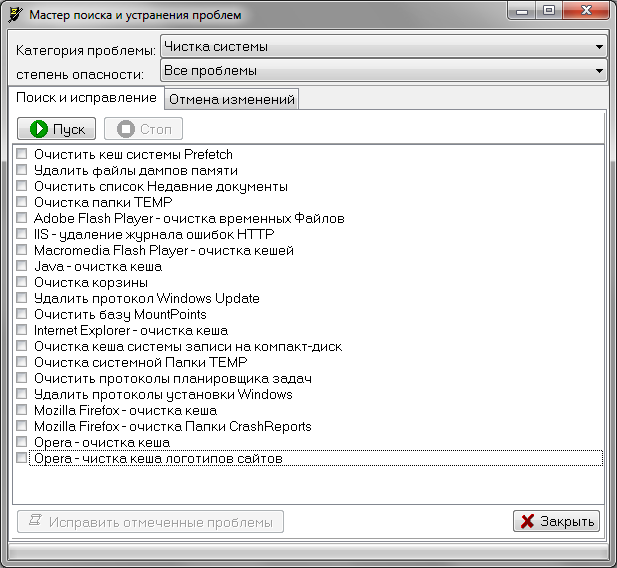
Task: Switch to Отмена изменений tab
Action: coord(232,99)
